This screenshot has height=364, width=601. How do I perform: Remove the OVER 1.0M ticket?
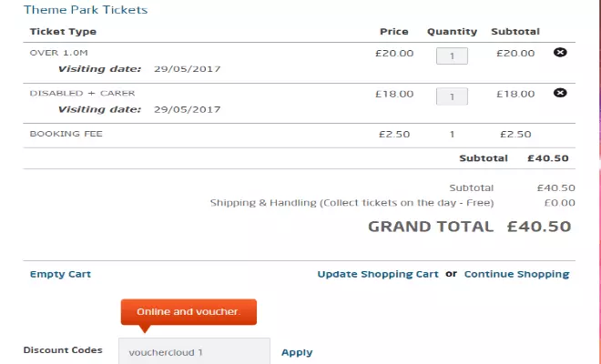560,52
